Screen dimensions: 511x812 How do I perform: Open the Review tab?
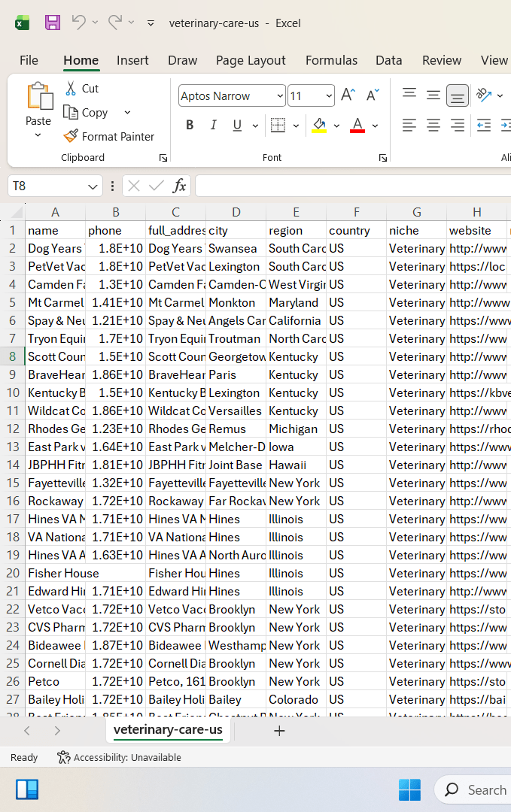coord(442,60)
